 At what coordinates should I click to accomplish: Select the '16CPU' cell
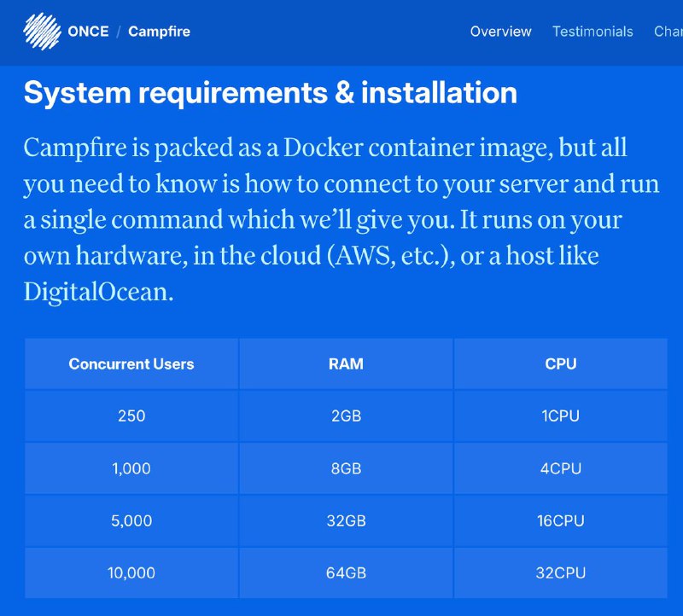click(561, 520)
